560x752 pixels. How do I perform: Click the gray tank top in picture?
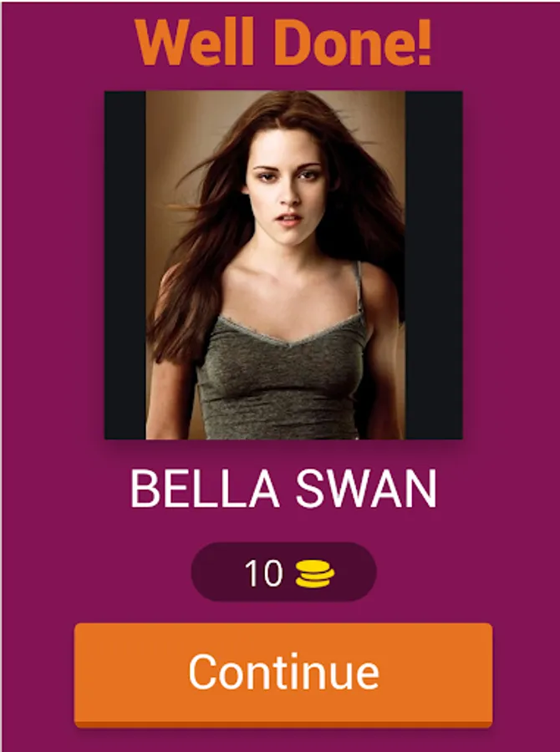point(283,379)
